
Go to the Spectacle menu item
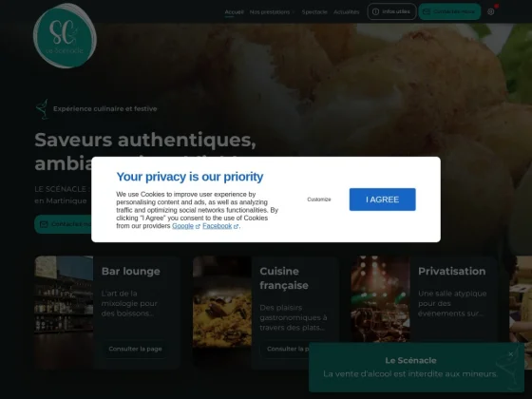pyautogui.click(x=314, y=11)
